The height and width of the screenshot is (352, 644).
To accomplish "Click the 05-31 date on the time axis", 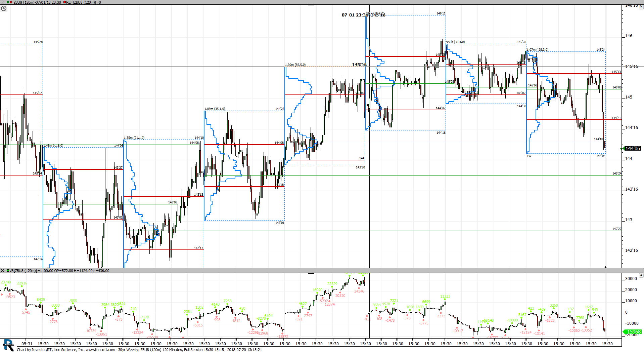I will pos(27,344).
